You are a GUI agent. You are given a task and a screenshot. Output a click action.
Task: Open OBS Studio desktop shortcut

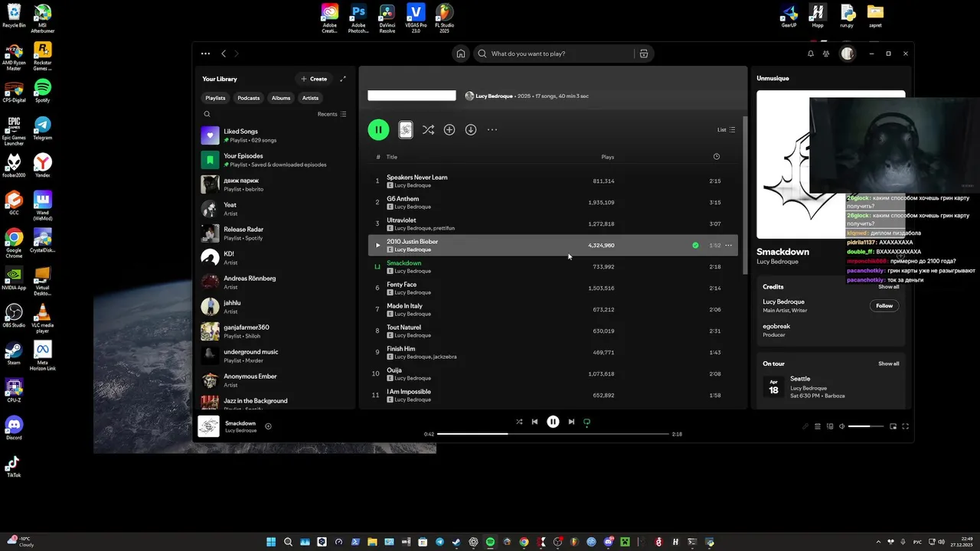tap(14, 315)
